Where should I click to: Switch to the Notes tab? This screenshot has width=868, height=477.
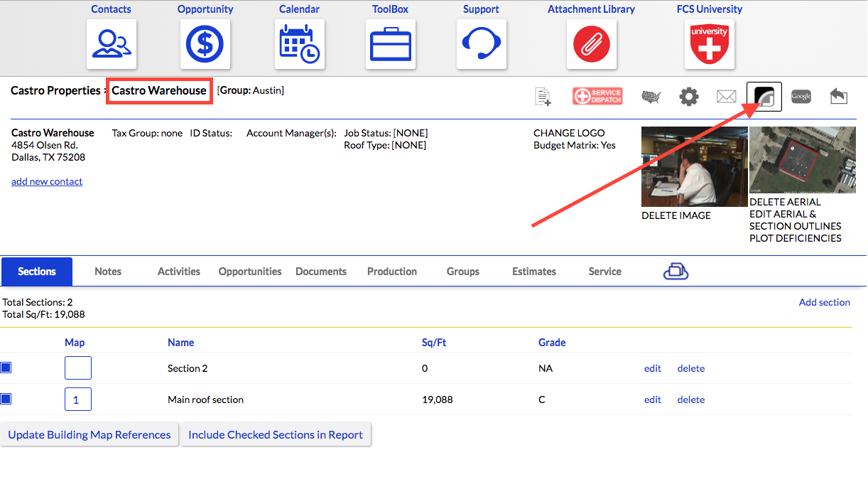click(108, 272)
